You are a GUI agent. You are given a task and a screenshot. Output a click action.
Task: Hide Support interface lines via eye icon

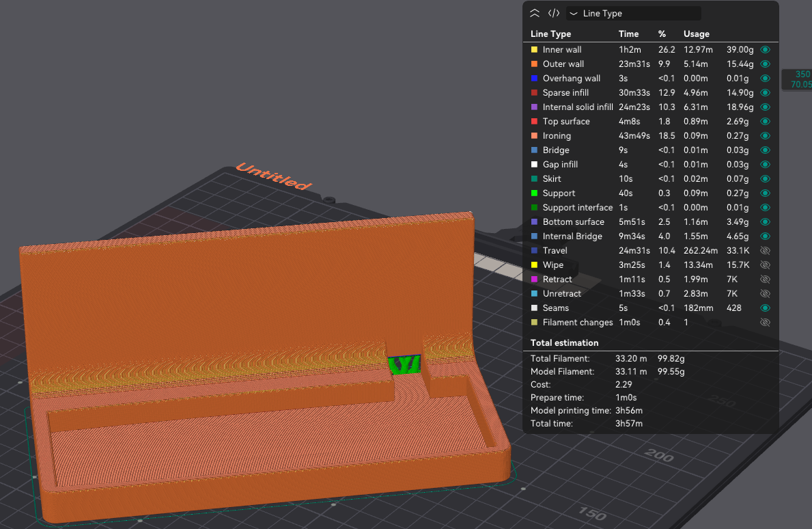pos(765,207)
